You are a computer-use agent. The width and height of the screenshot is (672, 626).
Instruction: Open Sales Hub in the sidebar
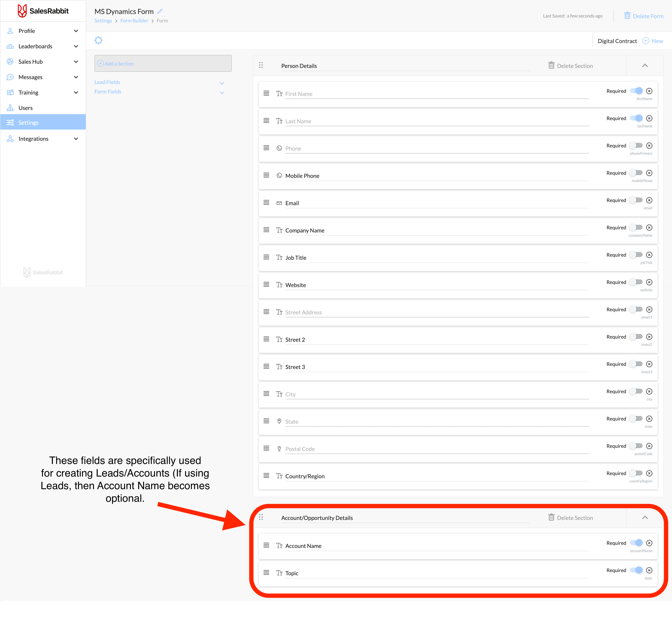coord(43,62)
